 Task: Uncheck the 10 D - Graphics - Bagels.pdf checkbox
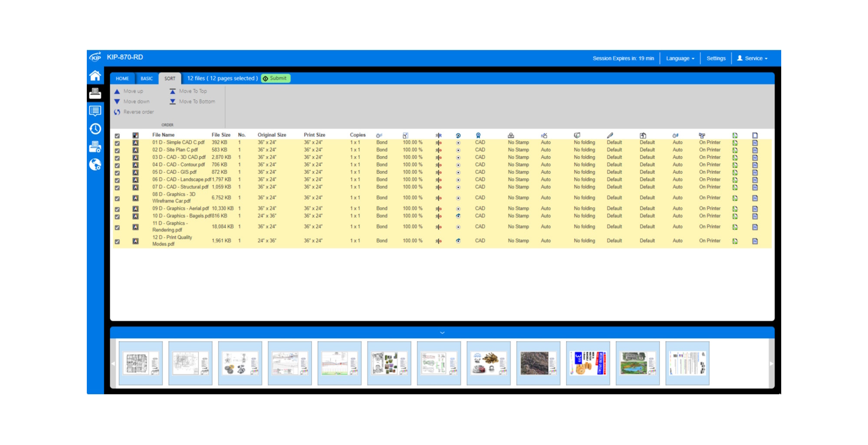coord(117,217)
